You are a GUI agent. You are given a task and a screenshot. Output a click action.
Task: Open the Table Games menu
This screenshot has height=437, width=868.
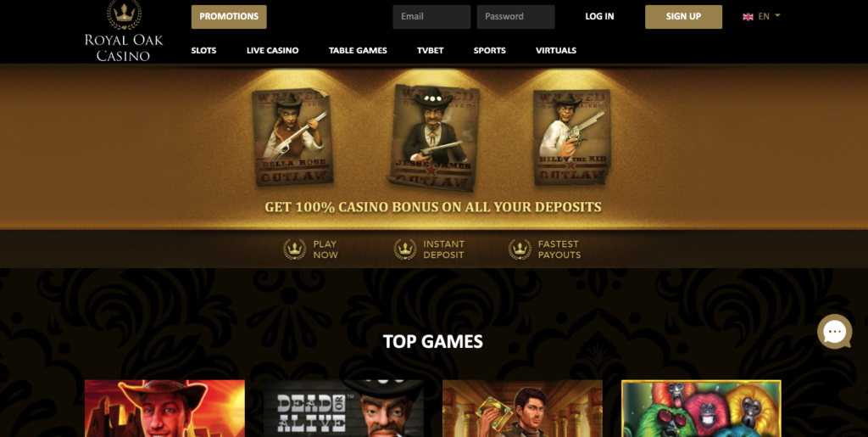pos(358,50)
